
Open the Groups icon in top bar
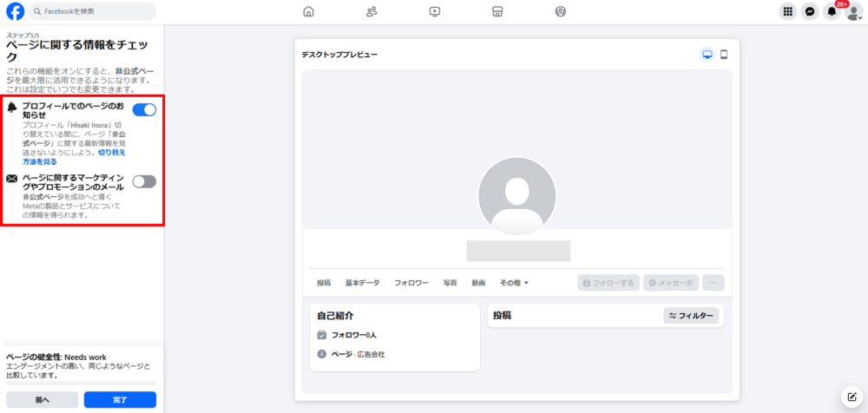click(x=560, y=11)
